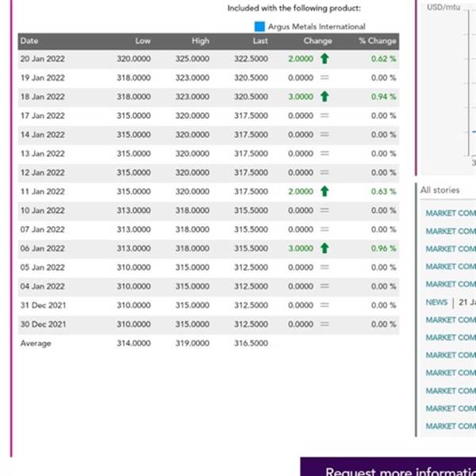Click unchanged equals icon in 31 Dec 2021 row
This screenshot has width=476, height=476.
324,305
